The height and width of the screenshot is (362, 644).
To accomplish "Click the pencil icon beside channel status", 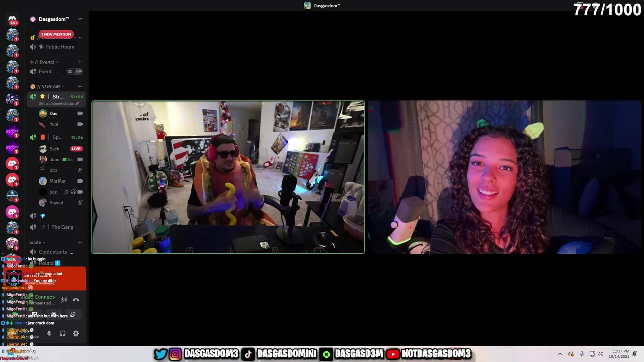I will click(x=77, y=104).
